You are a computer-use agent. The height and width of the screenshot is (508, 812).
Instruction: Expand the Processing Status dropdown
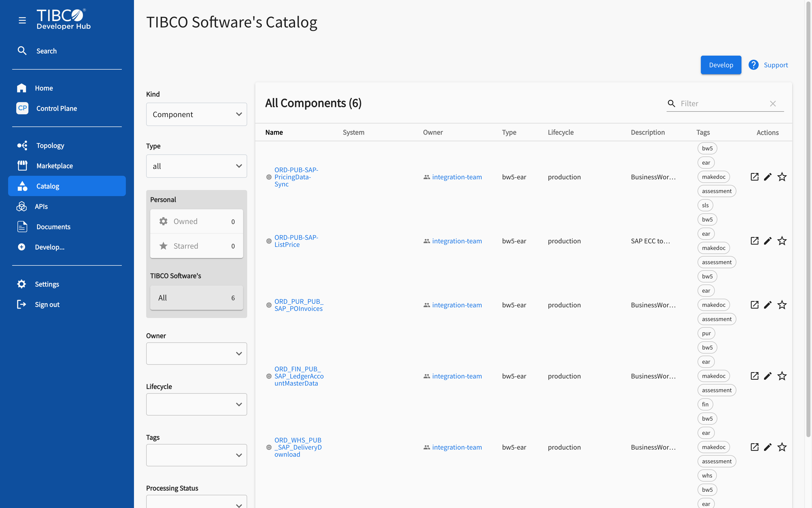197,502
